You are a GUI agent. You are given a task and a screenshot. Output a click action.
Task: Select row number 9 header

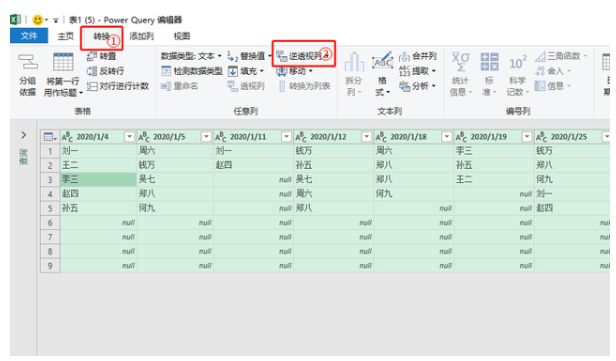pos(50,266)
